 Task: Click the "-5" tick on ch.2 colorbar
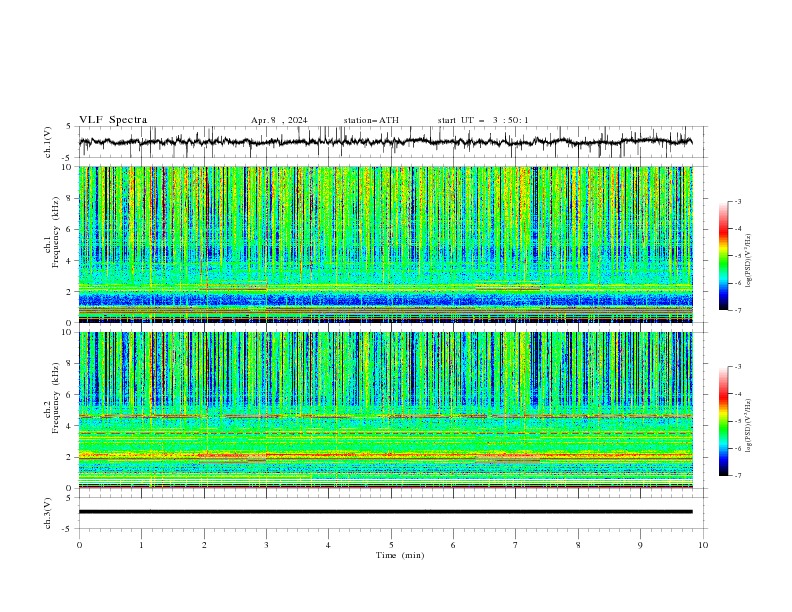(x=737, y=421)
